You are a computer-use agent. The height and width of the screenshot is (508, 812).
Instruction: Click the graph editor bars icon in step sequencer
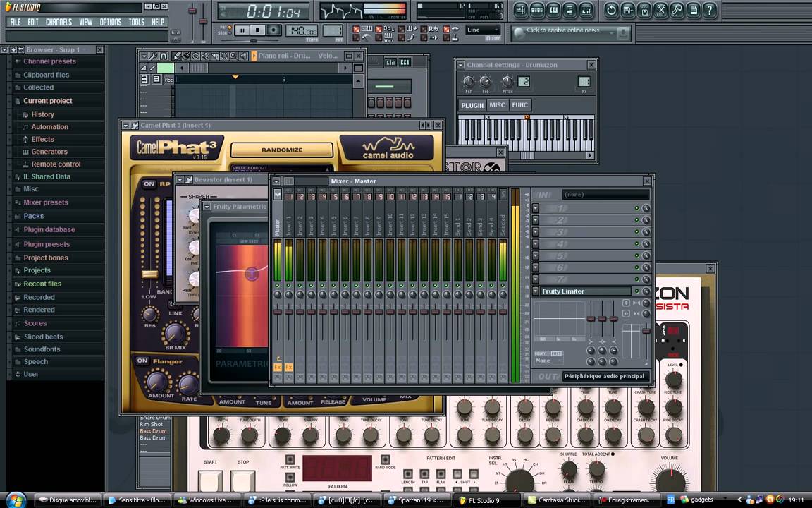pyautogui.click(x=390, y=62)
